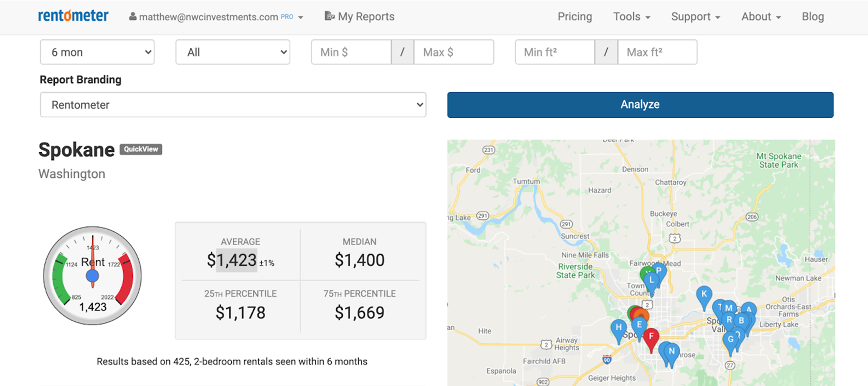Click the results based on 425 rentals text
The width and height of the screenshot is (868, 386).
point(232,361)
